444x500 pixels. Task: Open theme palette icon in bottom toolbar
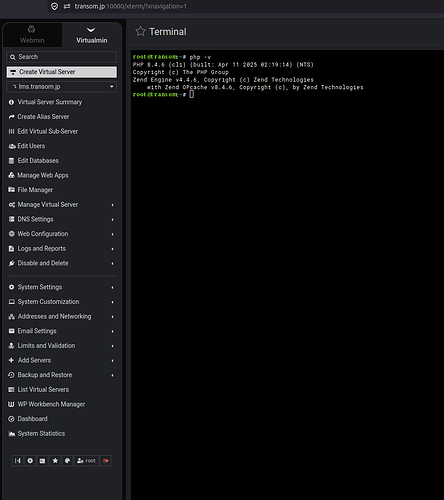pos(67,461)
